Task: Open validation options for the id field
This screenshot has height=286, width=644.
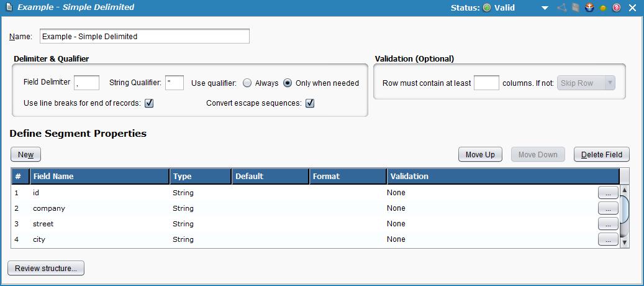Action: [x=608, y=193]
